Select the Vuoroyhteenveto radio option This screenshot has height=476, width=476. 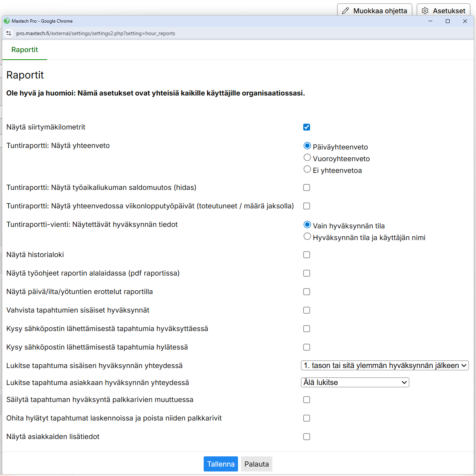307,158
